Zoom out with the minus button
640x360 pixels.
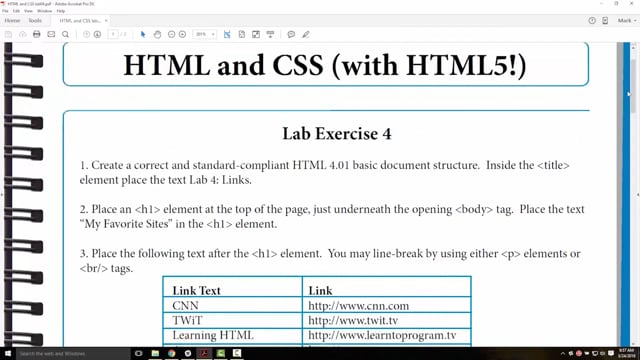point(171,35)
